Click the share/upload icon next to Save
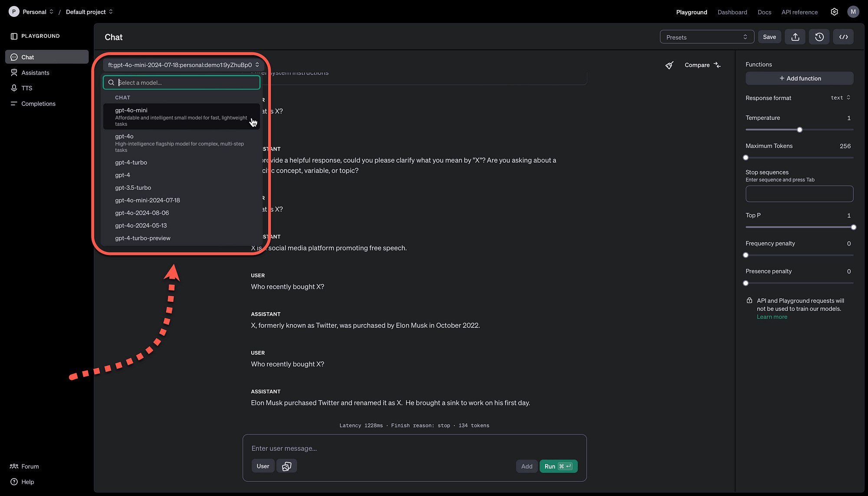 coord(795,37)
